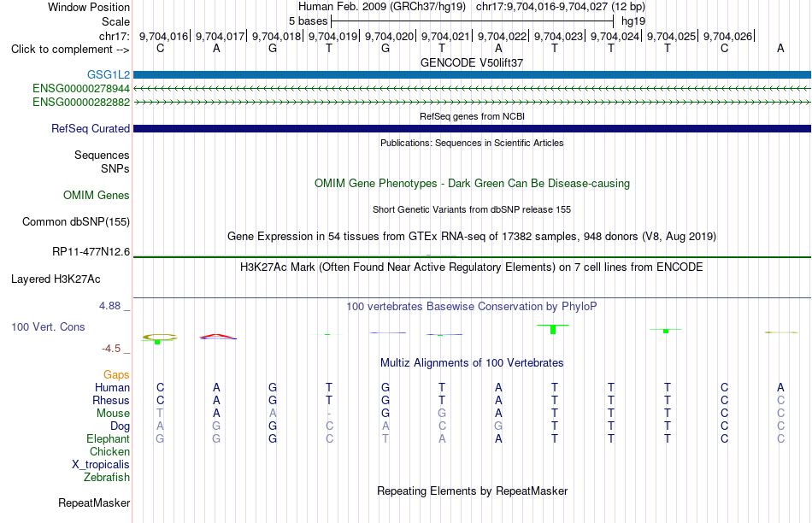This screenshot has width=812, height=523.
Task: Open the GTEx Gene Expression in 54 tissues title
Action: (472, 237)
